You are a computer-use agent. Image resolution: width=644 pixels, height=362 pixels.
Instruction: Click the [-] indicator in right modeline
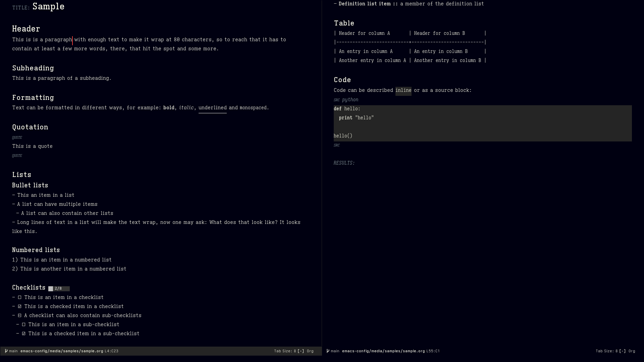point(622,351)
